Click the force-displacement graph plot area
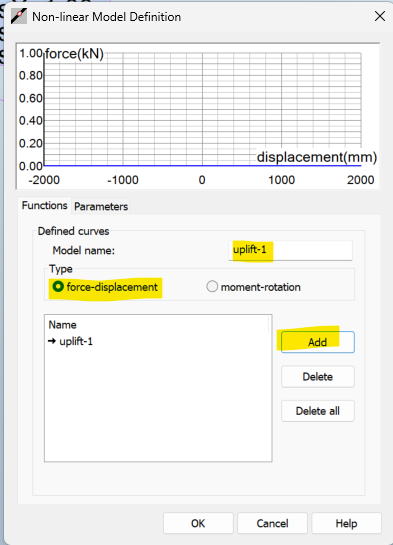This screenshot has width=393, height=545. pyautogui.click(x=203, y=109)
